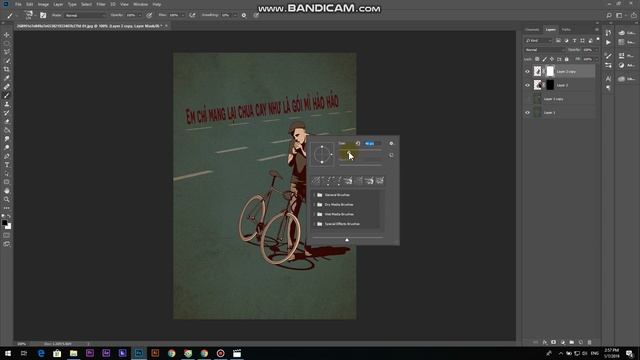Open the Flow value dropdown arrow
Viewport: 640px width, 360px height.
click(182, 15)
